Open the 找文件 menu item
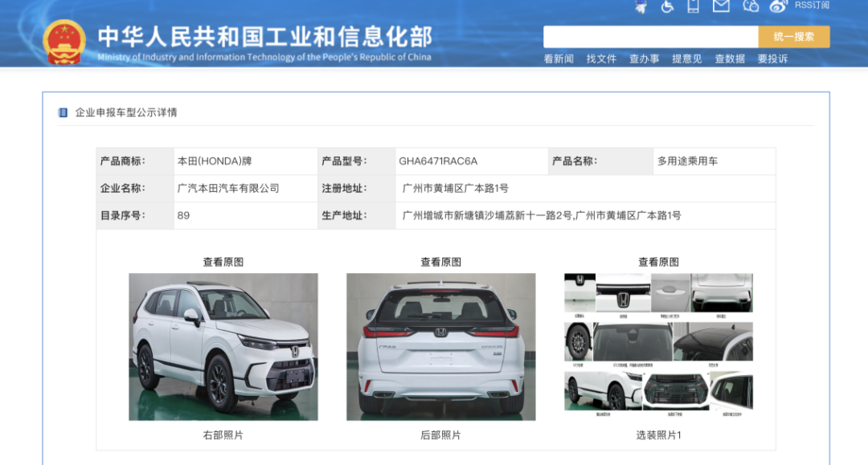The width and height of the screenshot is (868, 465). pyautogui.click(x=601, y=59)
